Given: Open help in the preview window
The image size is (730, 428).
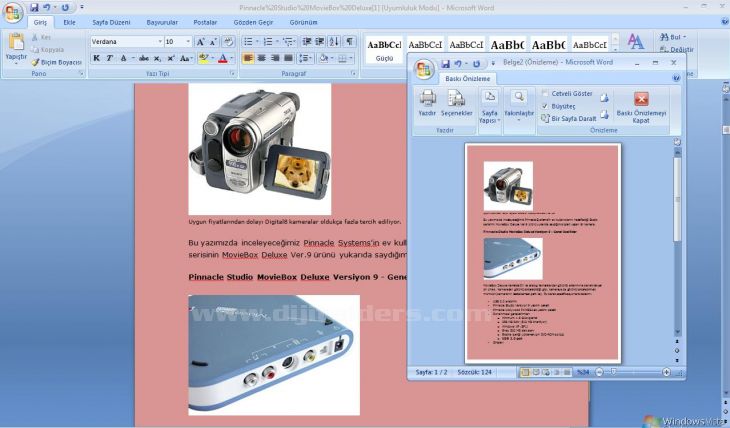Looking at the screenshot, I should [x=676, y=78].
